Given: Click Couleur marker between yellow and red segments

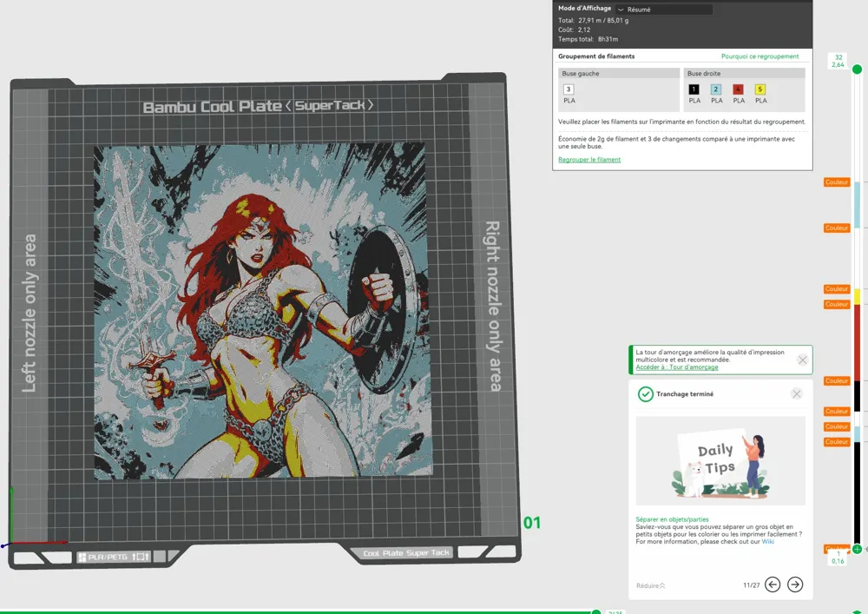Looking at the screenshot, I should 837,305.
